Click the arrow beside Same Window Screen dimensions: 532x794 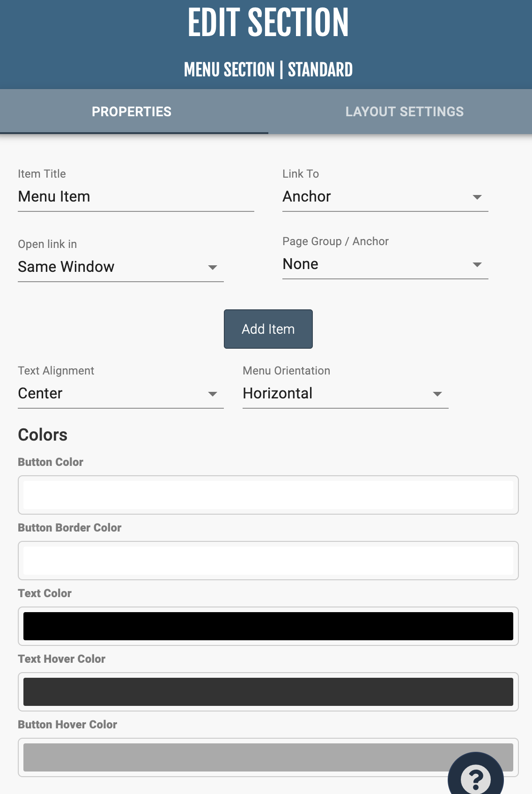pos(213,268)
